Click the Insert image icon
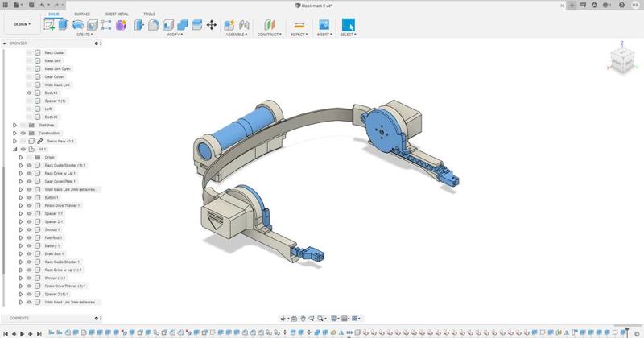 pos(324,25)
